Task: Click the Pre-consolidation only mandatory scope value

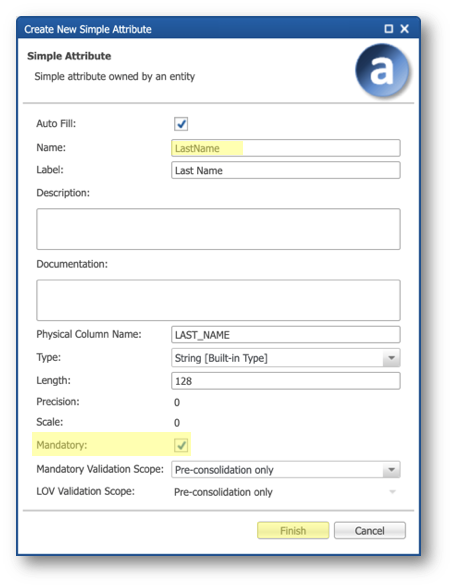Action: (x=224, y=470)
